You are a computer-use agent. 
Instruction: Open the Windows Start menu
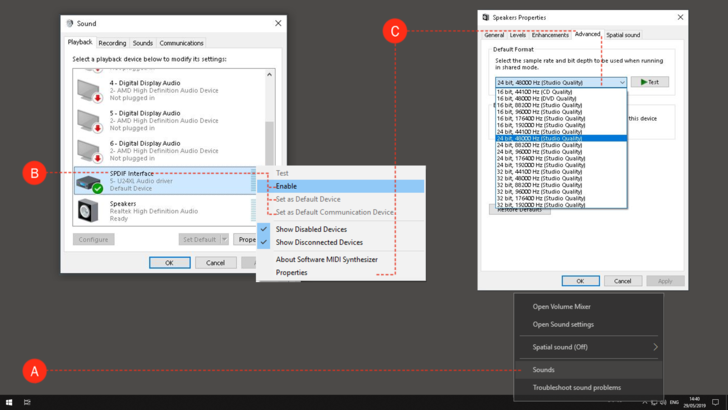(x=9, y=402)
